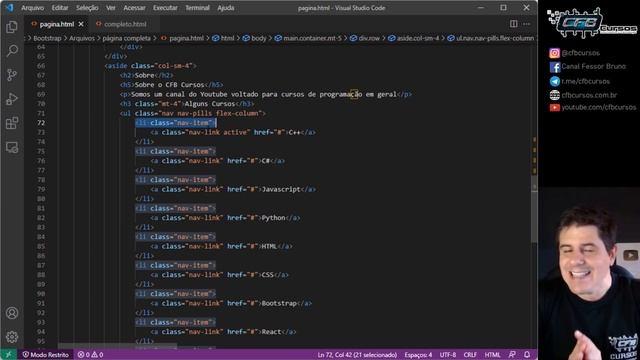Click the website globe icon in the overlay
The height and width of the screenshot is (360, 640).
point(554,95)
